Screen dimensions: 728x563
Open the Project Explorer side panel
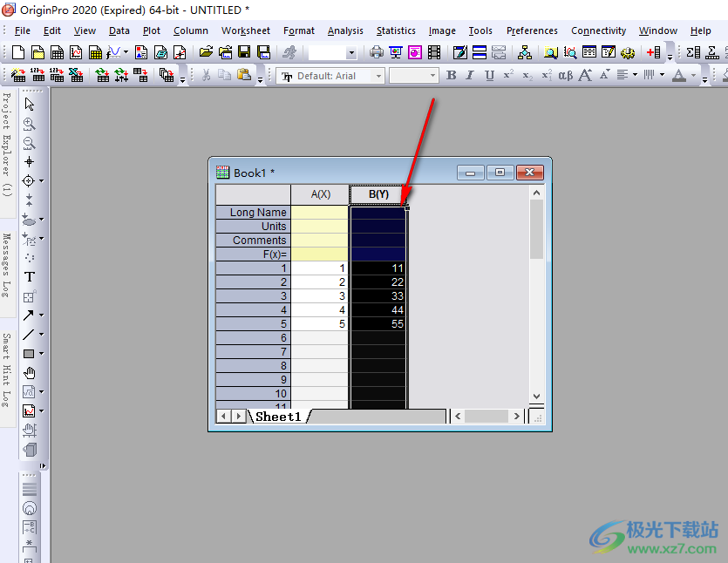coord(7,145)
